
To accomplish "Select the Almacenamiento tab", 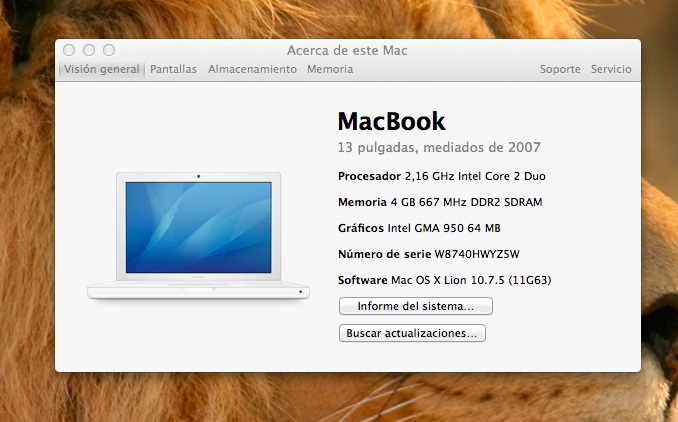I will [252, 69].
